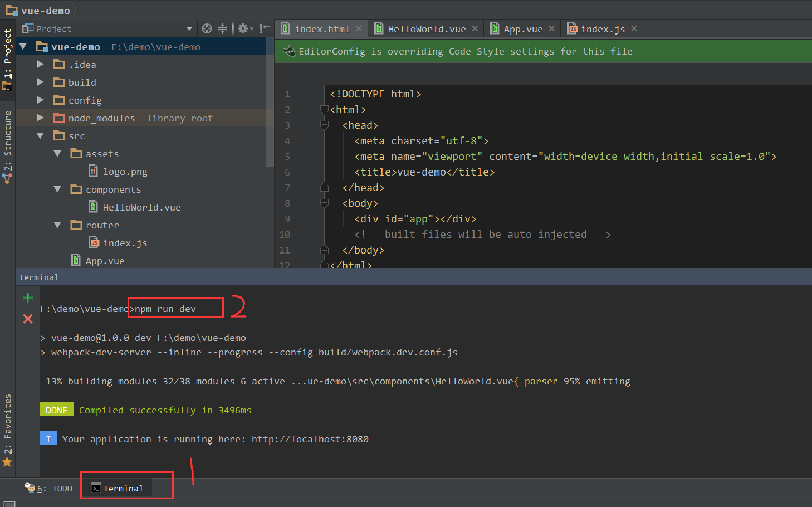Viewport: 812px width, 507px height.
Task: Collapse the assets folder
Action: click(x=57, y=154)
